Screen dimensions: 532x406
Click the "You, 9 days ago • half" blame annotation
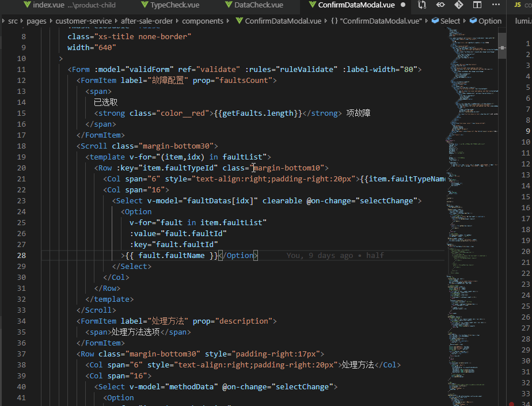coord(335,255)
